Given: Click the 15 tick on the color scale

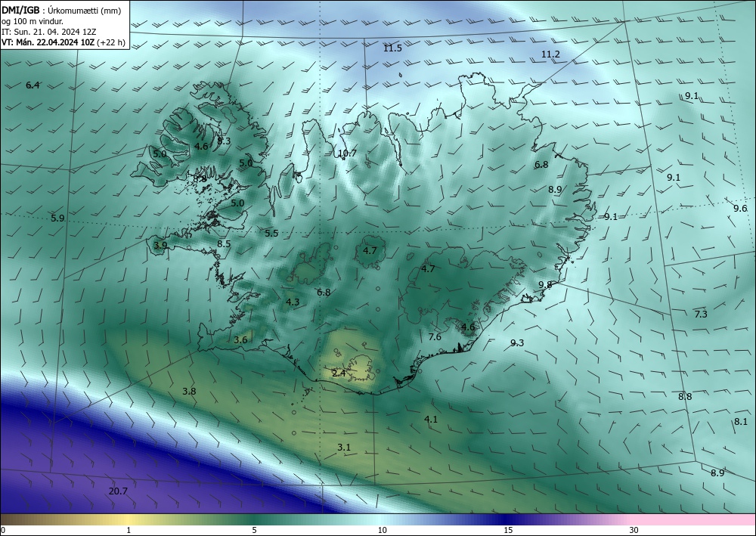Looking at the screenshot, I should 508,531.
